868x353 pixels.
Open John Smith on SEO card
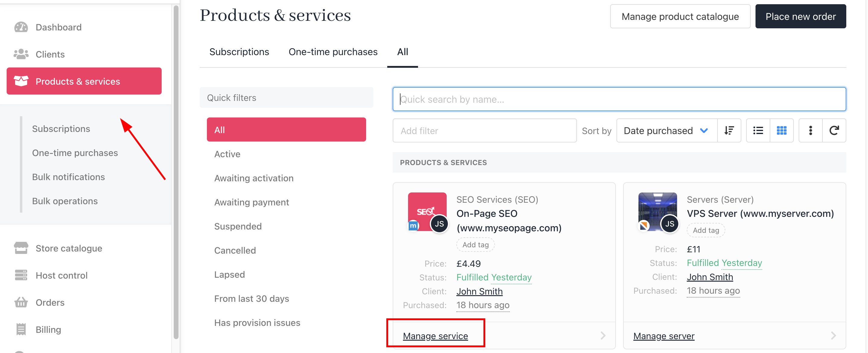pos(480,292)
